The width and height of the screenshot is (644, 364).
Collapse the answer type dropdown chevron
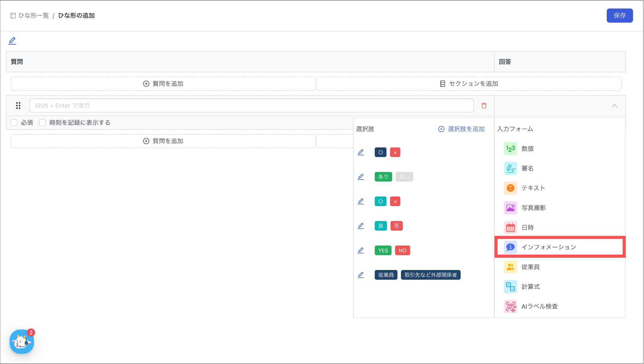tap(614, 106)
